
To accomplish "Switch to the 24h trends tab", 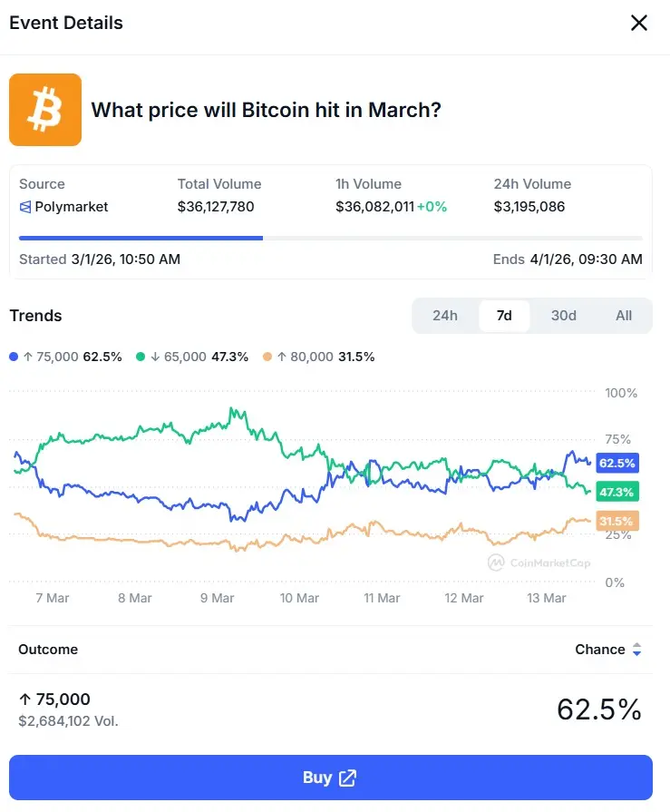I will click(x=444, y=316).
